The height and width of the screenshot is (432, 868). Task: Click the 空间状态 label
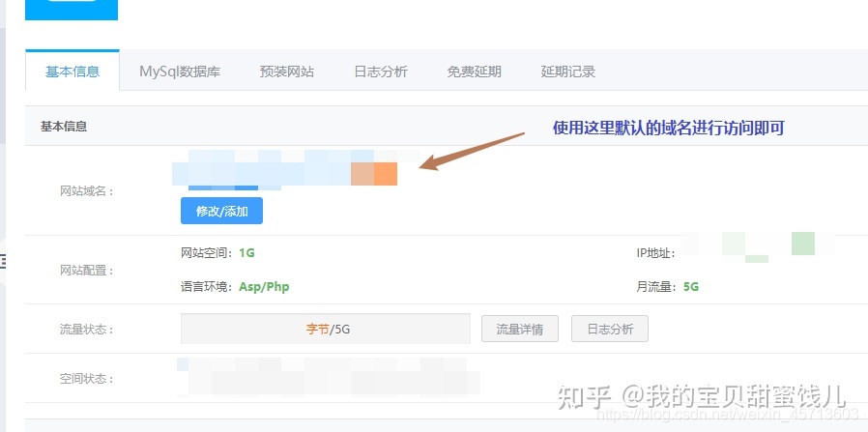tap(87, 379)
